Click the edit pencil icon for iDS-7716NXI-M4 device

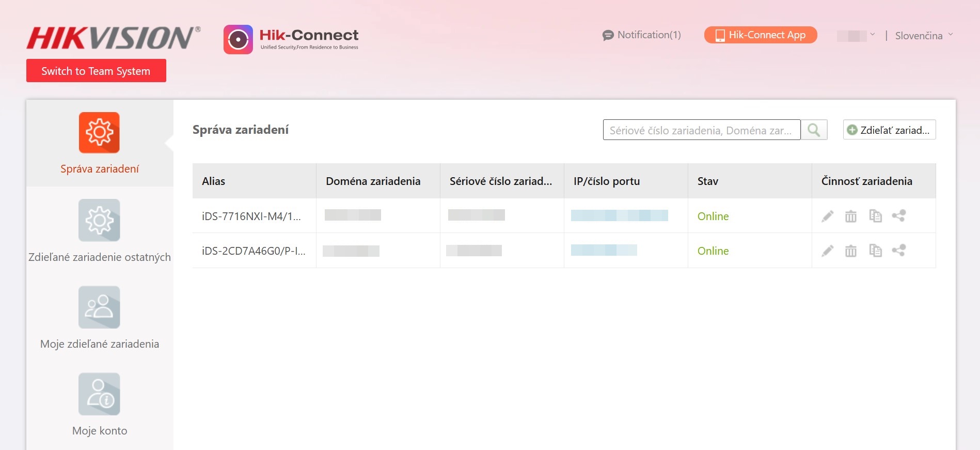point(827,216)
